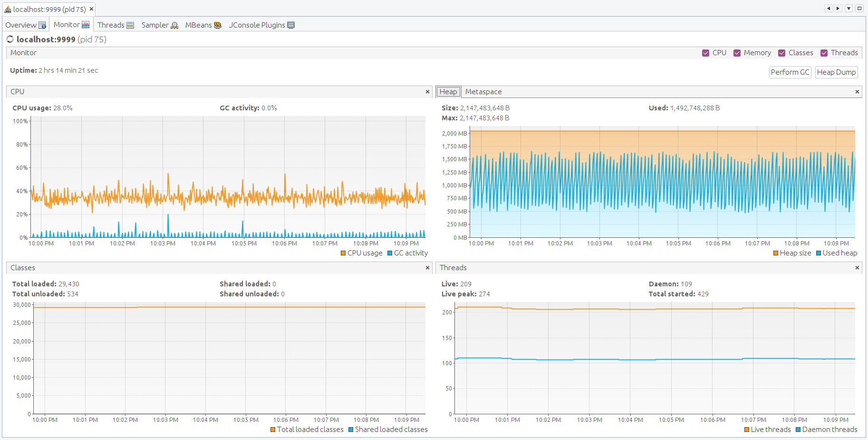Viewport: 868px width, 440px height.
Task: Toggle the Memory checkbox
Action: pos(737,53)
